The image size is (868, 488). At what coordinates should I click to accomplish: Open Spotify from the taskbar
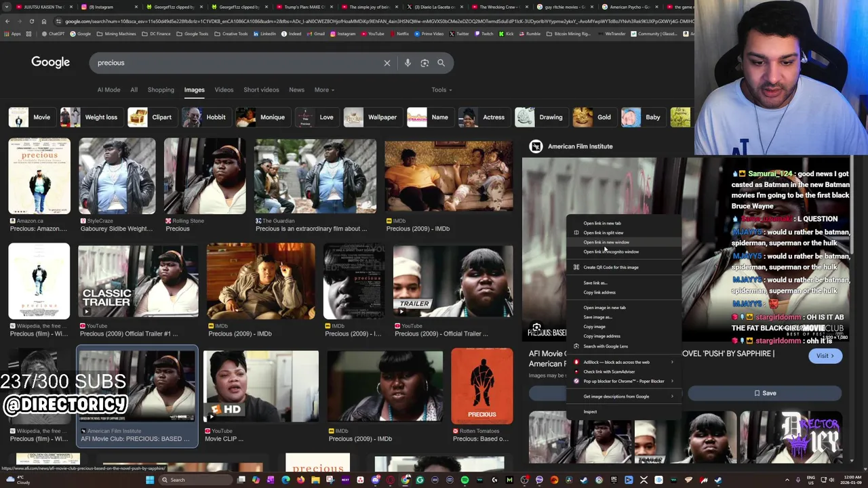coord(465,480)
